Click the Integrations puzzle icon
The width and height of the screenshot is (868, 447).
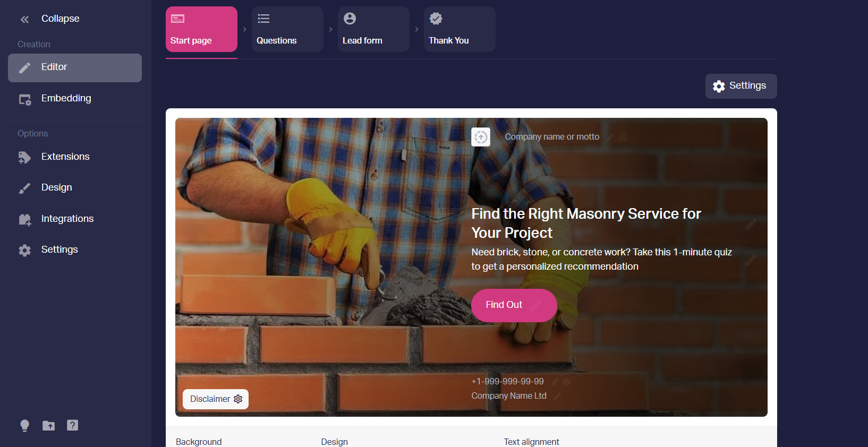pos(24,220)
